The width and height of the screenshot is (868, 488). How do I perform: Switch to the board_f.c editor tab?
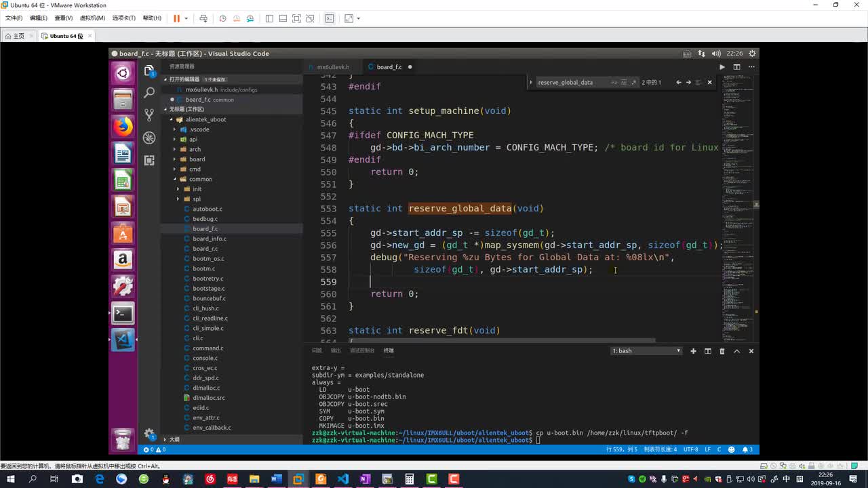389,67
